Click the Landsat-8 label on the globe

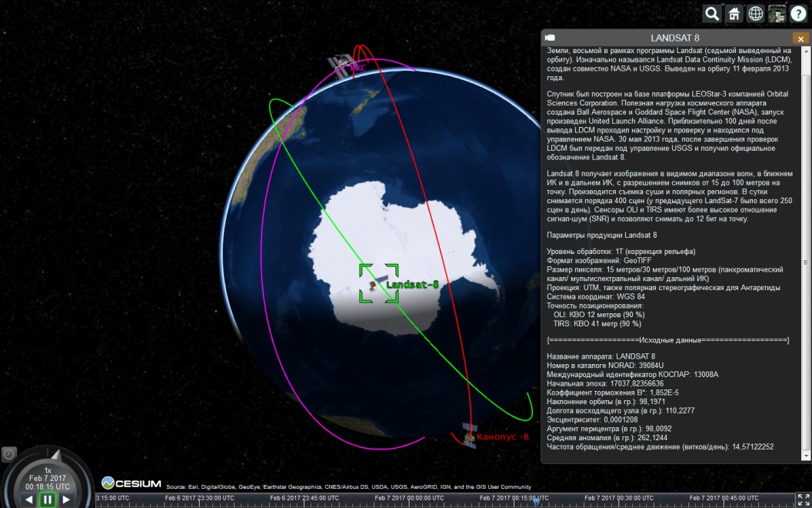point(412,285)
